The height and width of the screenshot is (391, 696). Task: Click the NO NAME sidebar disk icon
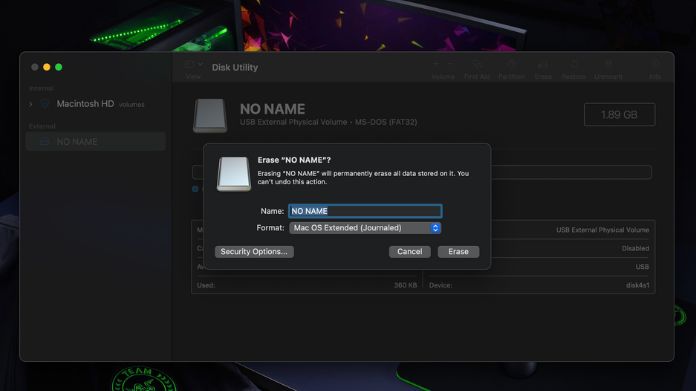(x=44, y=142)
